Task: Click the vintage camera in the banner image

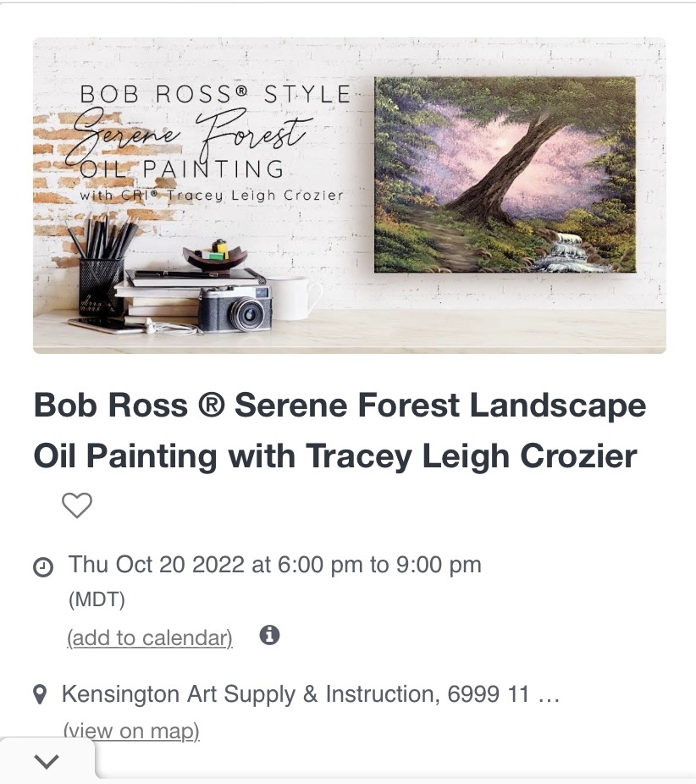Action: tap(235, 308)
